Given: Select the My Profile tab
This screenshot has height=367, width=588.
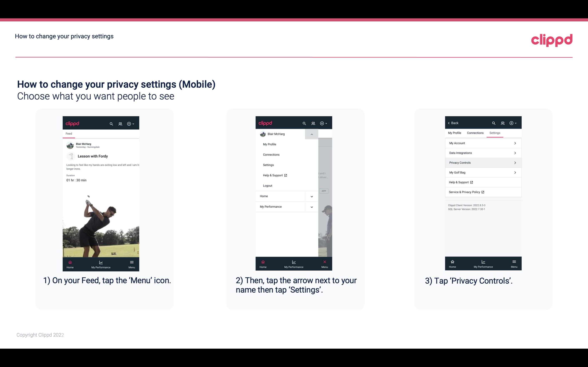Looking at the screenshot, I should pos(455,133).
